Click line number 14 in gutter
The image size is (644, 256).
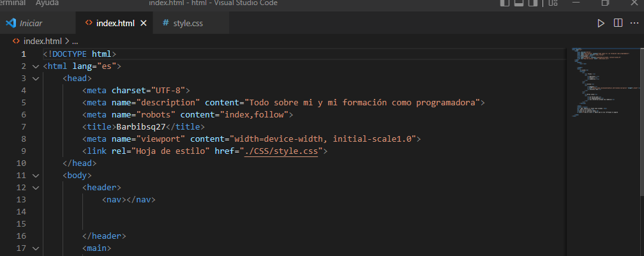click(21, 212)
